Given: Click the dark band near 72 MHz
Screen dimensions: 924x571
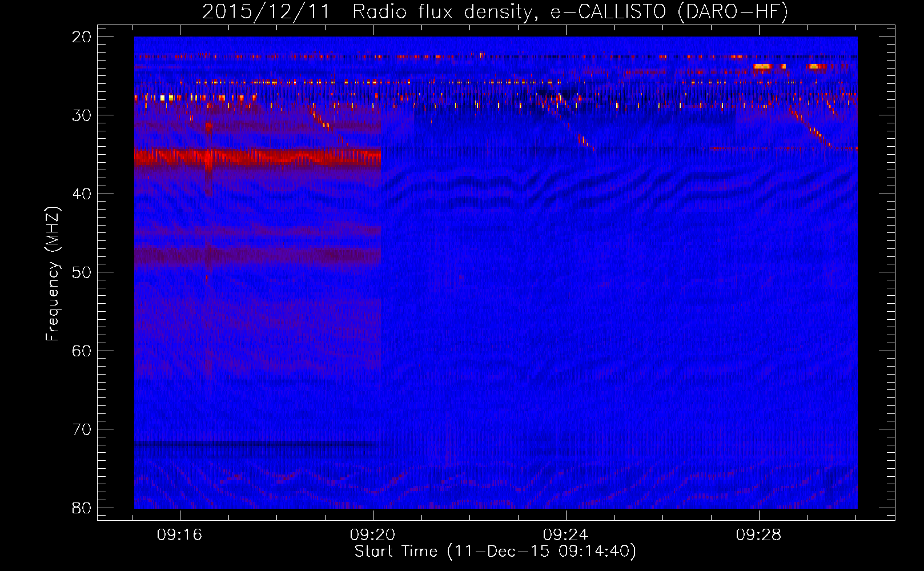Looking at the screenshot, I should click(258, 443).
